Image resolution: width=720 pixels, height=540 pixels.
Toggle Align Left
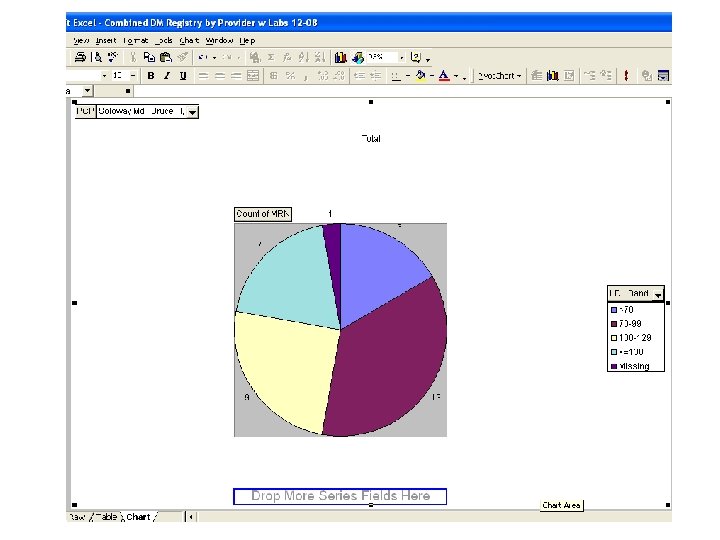coord(203,76)
